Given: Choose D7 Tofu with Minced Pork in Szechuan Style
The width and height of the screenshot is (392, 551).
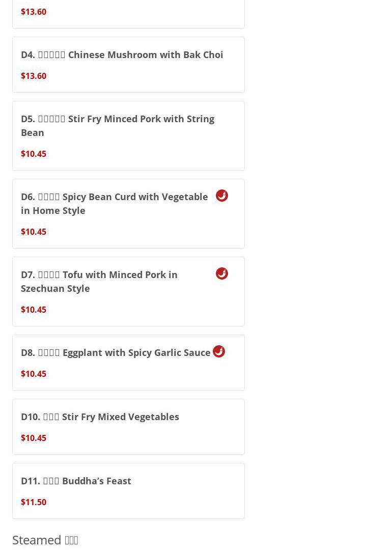Looking at the screenshot, I should [x=99, y=281].
